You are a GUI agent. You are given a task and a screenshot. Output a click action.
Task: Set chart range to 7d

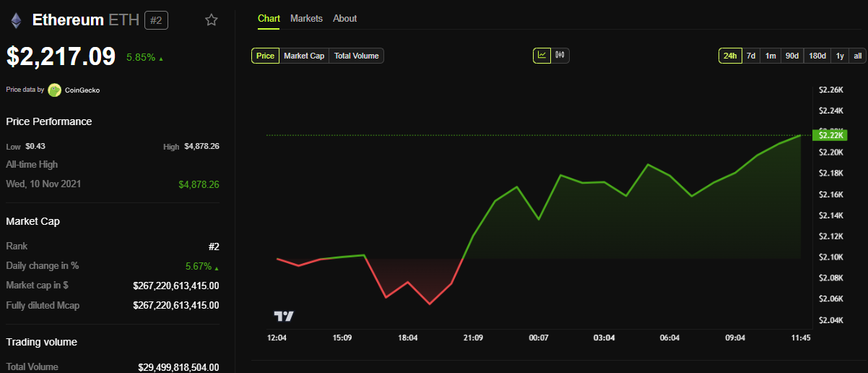(x=751, y=56)
